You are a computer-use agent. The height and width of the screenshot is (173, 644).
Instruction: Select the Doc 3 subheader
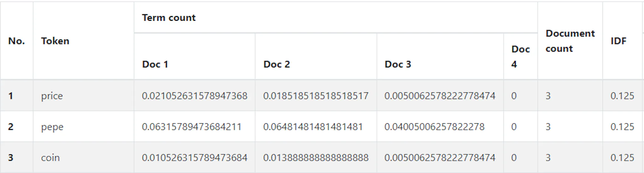click(x=398, y=64)
